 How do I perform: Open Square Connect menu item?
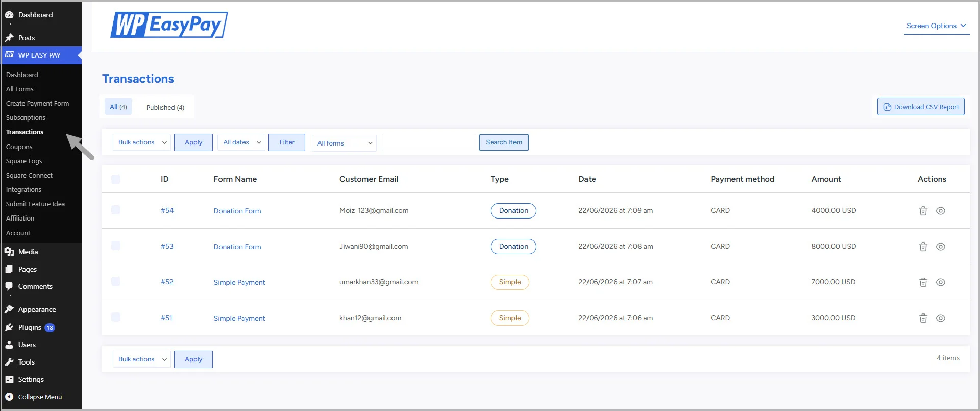[x=29, y=175]
